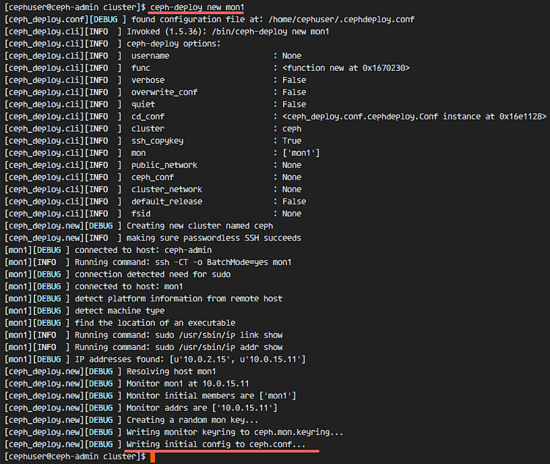
Task: Click the '[ceph_deploy.conf]' prefix on second line
Action: [46, 19]
